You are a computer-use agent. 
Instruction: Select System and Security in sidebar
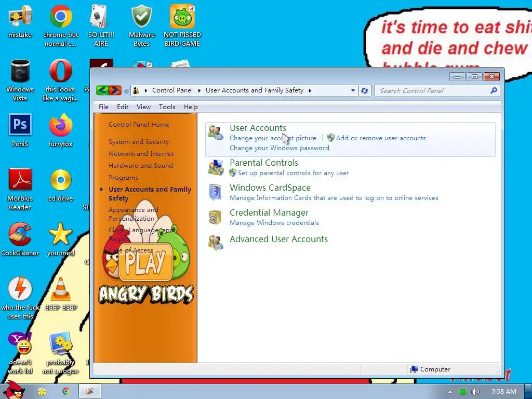click(x=138, y=142)
